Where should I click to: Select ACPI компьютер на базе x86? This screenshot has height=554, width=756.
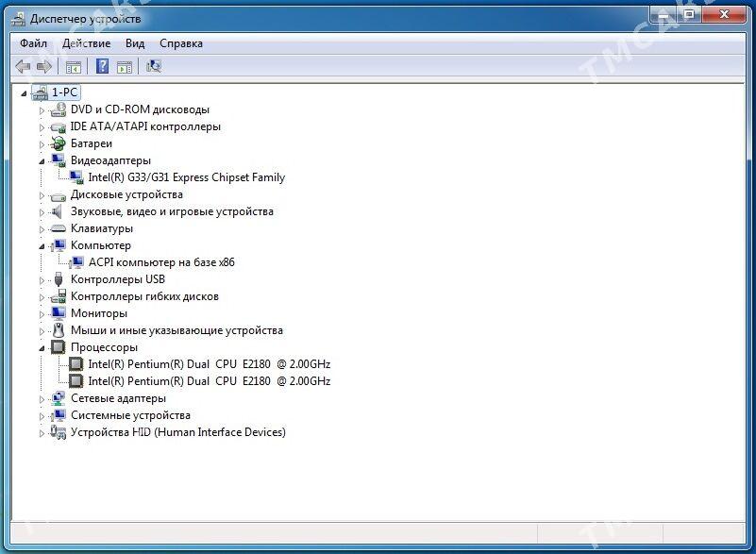point(161,262)
